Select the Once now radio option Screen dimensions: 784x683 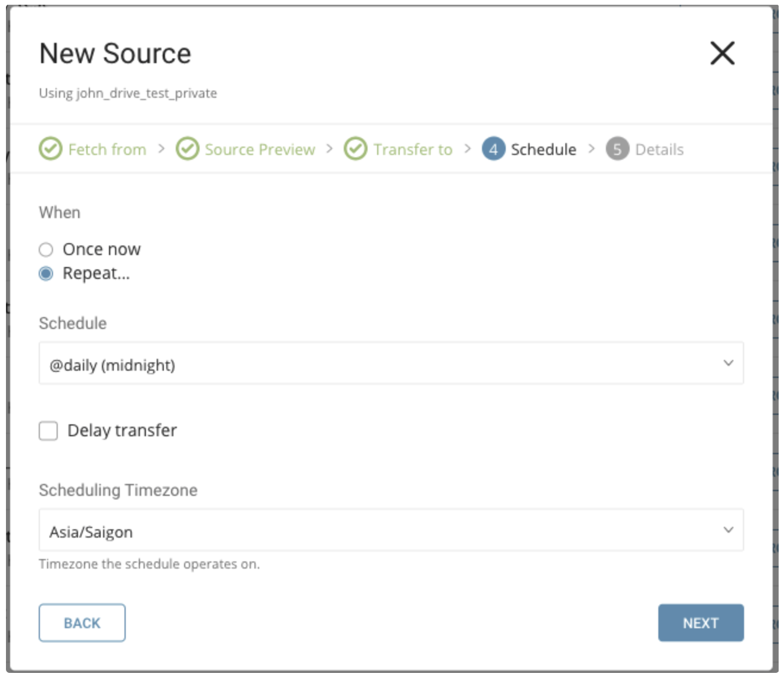coord(46,249)
